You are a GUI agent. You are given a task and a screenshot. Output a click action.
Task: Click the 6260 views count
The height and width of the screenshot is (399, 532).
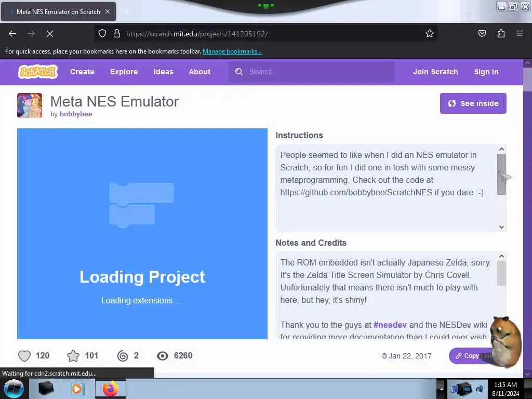click(x=183, y=355)
